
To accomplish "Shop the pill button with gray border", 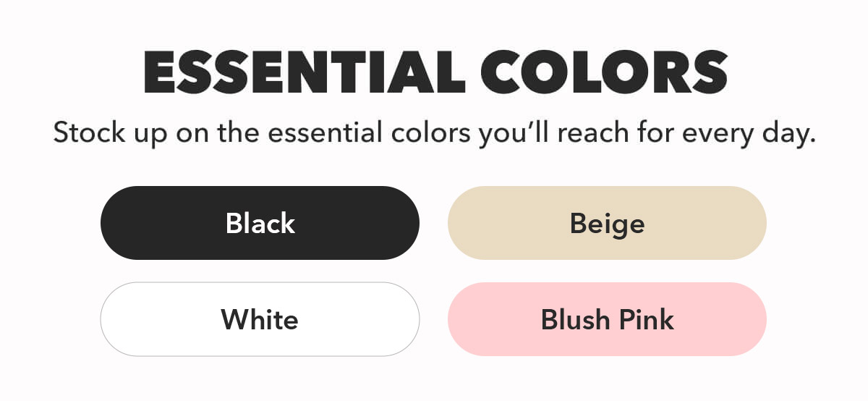I will point(260,319).
